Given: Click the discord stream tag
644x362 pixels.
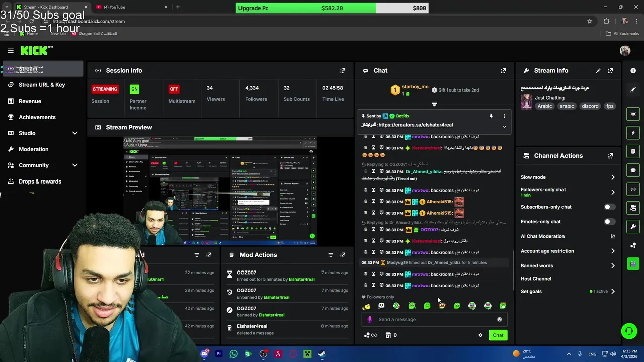Looking at the screenshot, I should (x=590, y=106).
